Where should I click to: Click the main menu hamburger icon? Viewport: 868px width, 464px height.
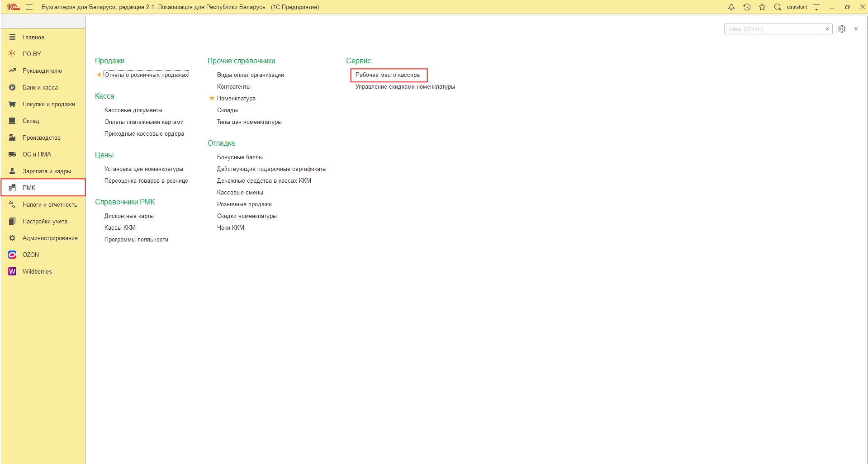[29, 7]
